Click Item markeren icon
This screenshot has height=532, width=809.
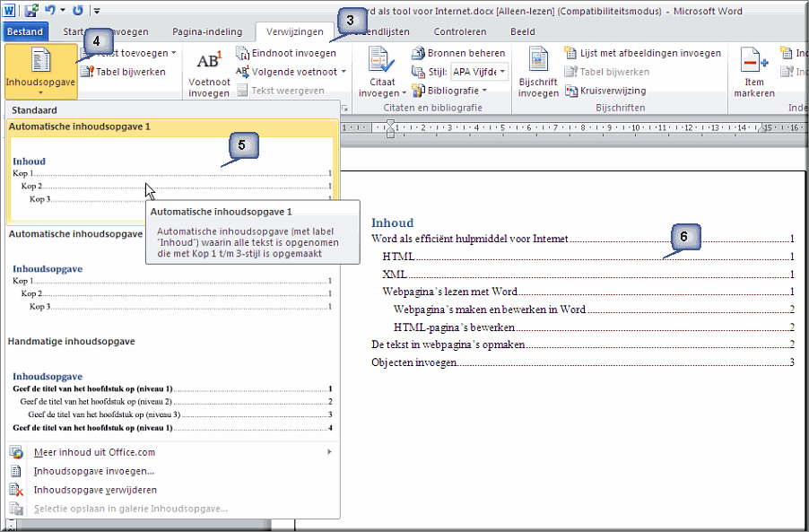pos(753,60)
